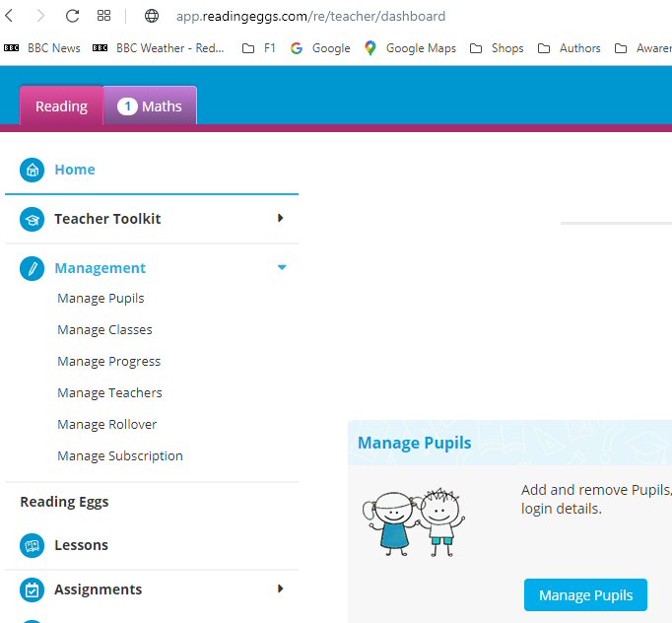This screenshot has width=672, height=623.
Task: Open the tab grid overview icon
Action: [103, 16]
